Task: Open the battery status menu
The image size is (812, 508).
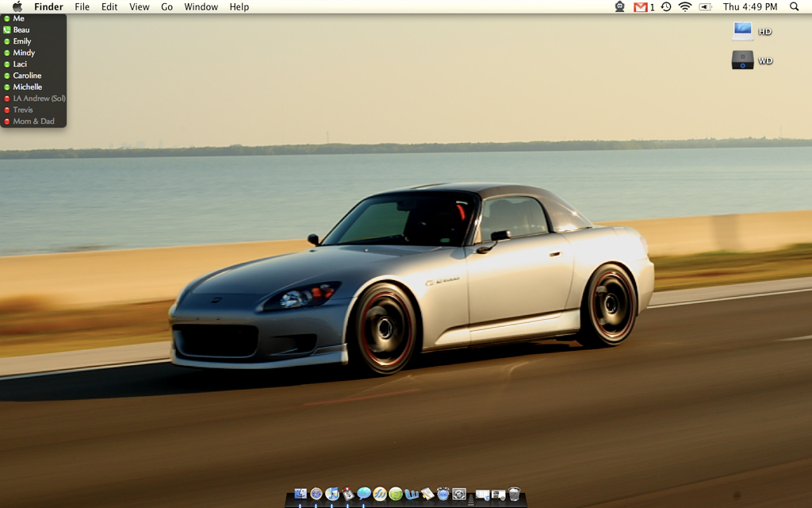Action: (x=705, y=7)
